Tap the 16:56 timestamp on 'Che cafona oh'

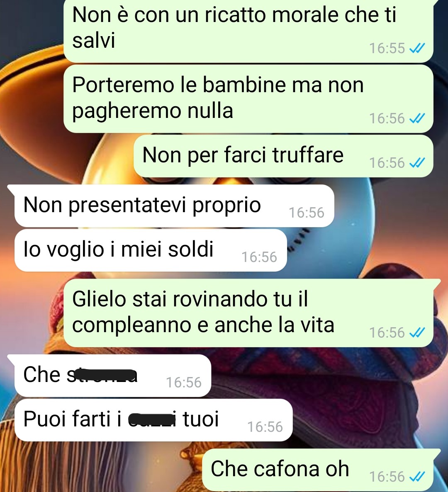387,477
